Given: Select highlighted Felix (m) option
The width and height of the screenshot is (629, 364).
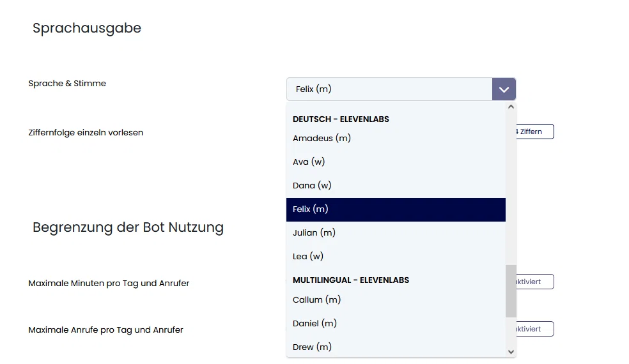Looking at the screenshot, I should [396, 209].
